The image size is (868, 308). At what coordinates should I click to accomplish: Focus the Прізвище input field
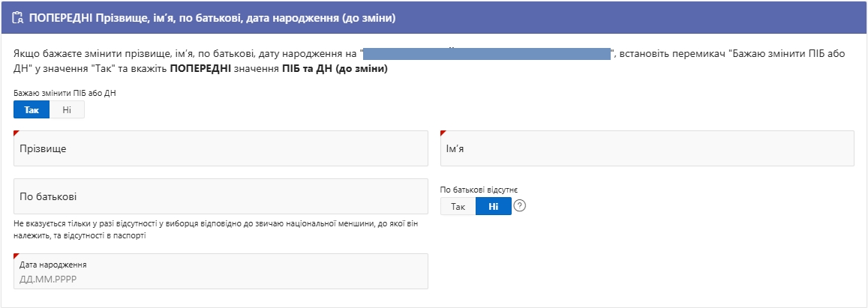click(x=221, y=148)
